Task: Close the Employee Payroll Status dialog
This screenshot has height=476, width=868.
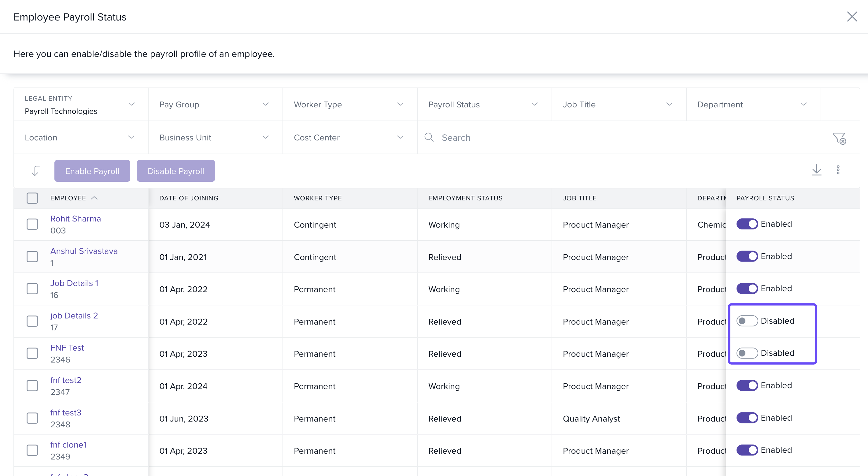Action: pyautogui.click(x=852, y=17)
